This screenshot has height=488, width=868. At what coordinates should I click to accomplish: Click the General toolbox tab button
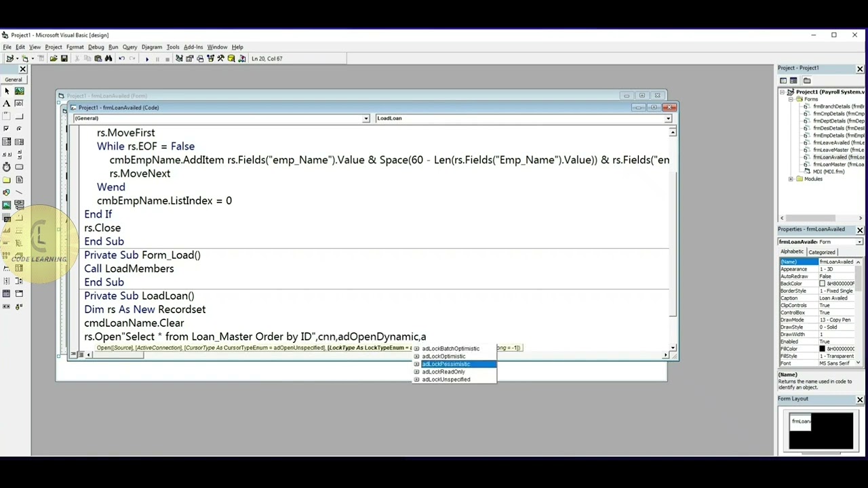pyautogui.click(x=14, y=79)
